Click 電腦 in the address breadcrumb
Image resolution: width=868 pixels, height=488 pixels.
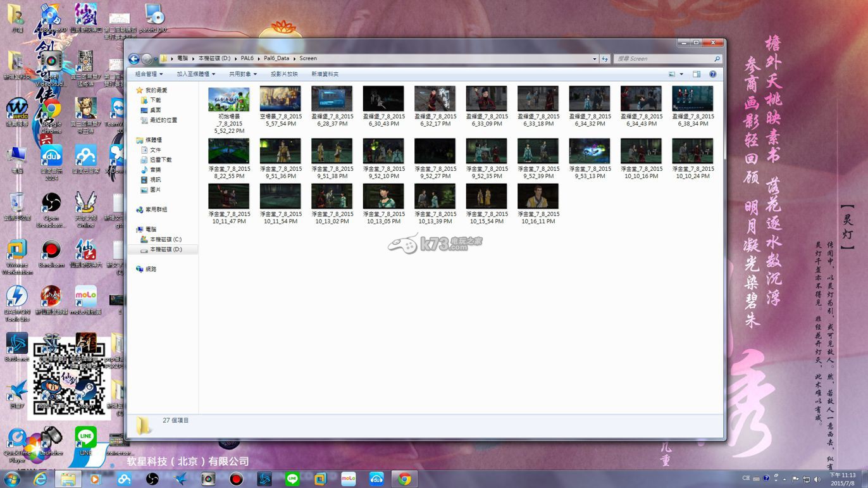(x=183, y=58)
